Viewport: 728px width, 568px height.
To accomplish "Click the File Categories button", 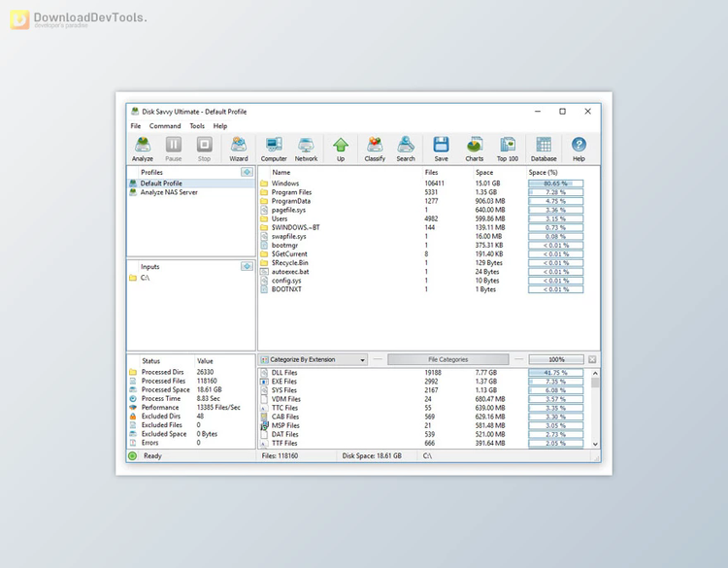I will [x=448, y=359].
